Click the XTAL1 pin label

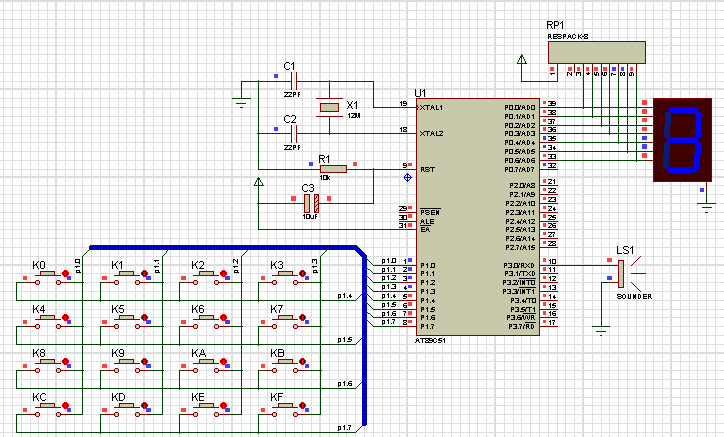(x=431, y=108)
